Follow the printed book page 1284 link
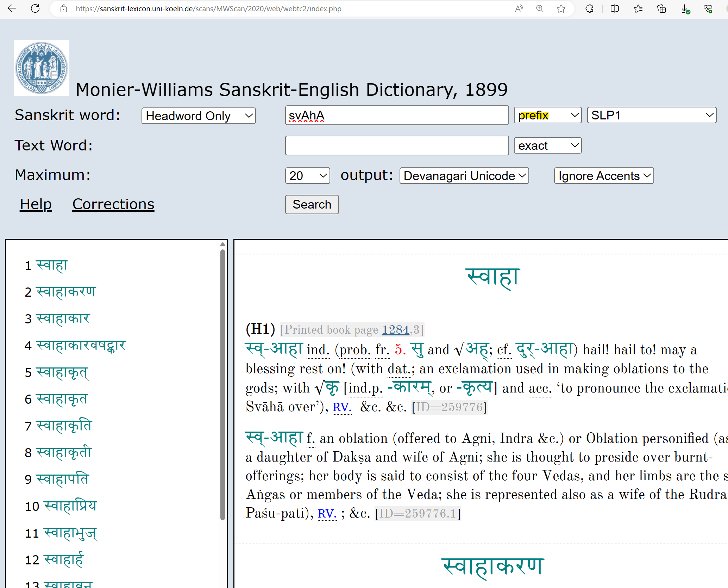Viewport: 728px width, 588px height. [396, 330]
